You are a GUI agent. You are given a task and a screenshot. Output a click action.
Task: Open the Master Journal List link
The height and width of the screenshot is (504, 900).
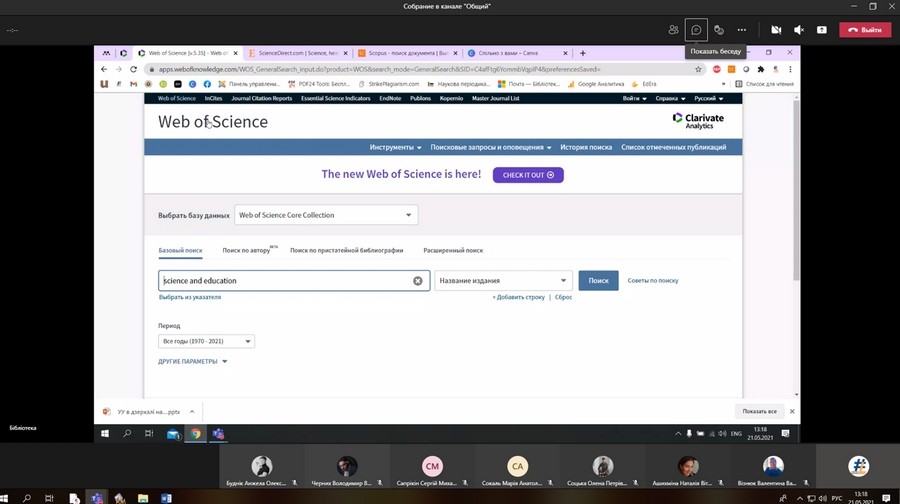point(495,98)
